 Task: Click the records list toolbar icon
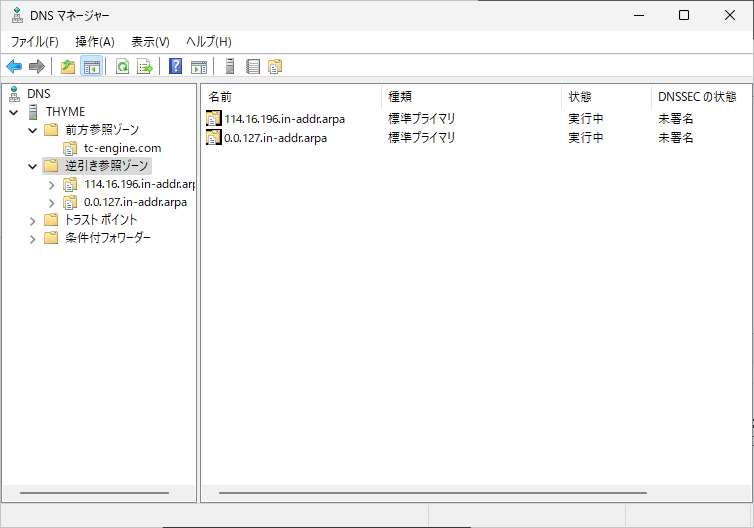point(252,66)
